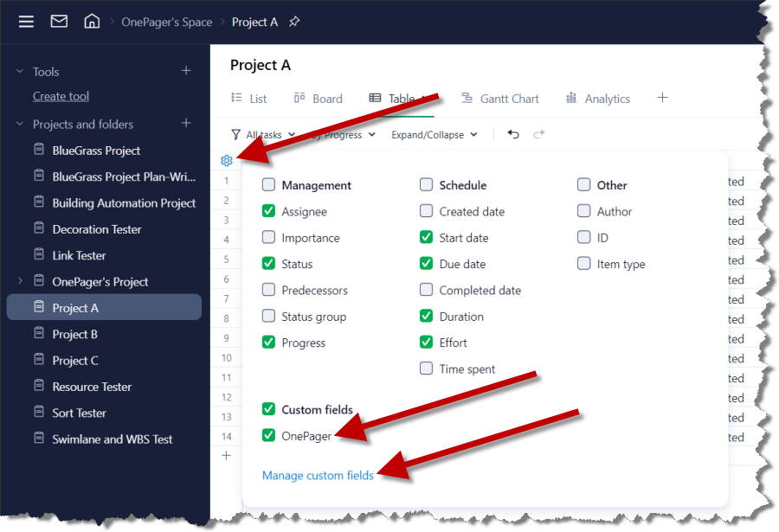Viewport: 779px width, 532px height.
Task: Check the Completed date checkbox
Action: click(426, 290)
